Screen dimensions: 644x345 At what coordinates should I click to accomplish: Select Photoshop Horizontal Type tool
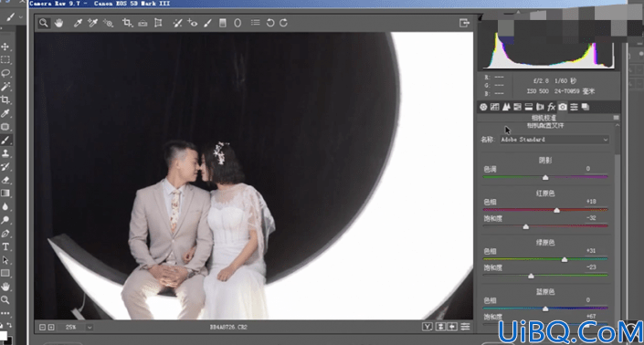click(5, 246)
